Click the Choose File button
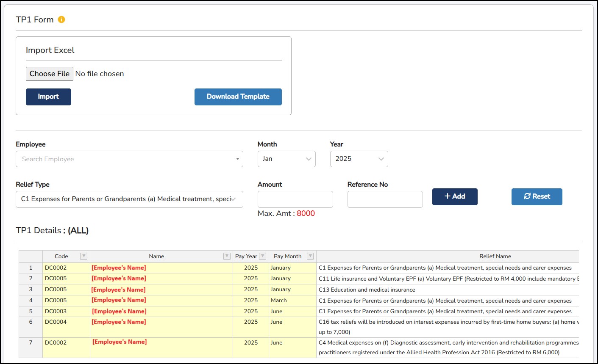The height and width of the screenshot is (364, 598). pos(50,74)
